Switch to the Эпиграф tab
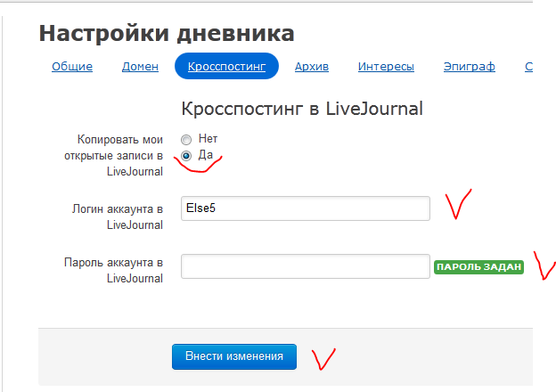556x392 pixels. [469, 66]
